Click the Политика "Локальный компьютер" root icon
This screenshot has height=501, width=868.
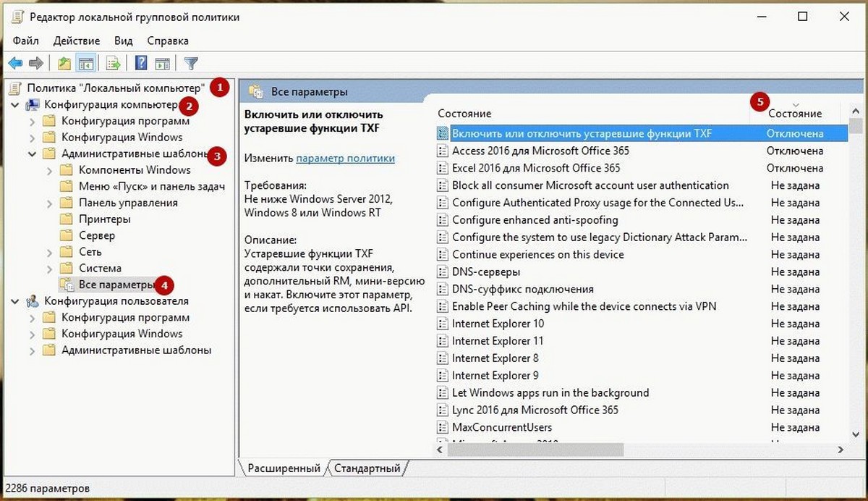pyautogui.click(x=16, y=88)
